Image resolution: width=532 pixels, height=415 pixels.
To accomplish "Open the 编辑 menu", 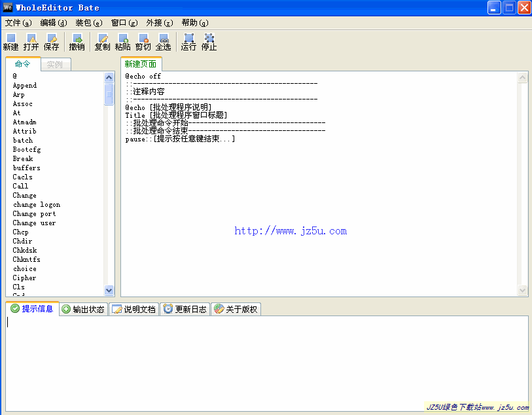I will (x=54, y=23).
